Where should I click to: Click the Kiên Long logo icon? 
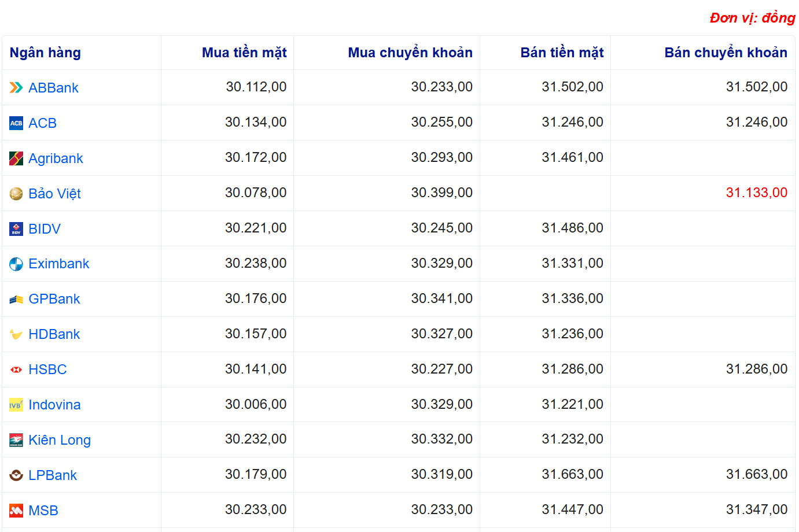(x=16, y=441)
